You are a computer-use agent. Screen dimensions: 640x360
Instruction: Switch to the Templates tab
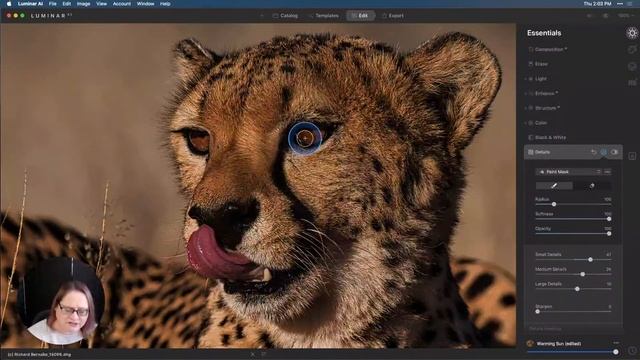(x=324, y=16)
